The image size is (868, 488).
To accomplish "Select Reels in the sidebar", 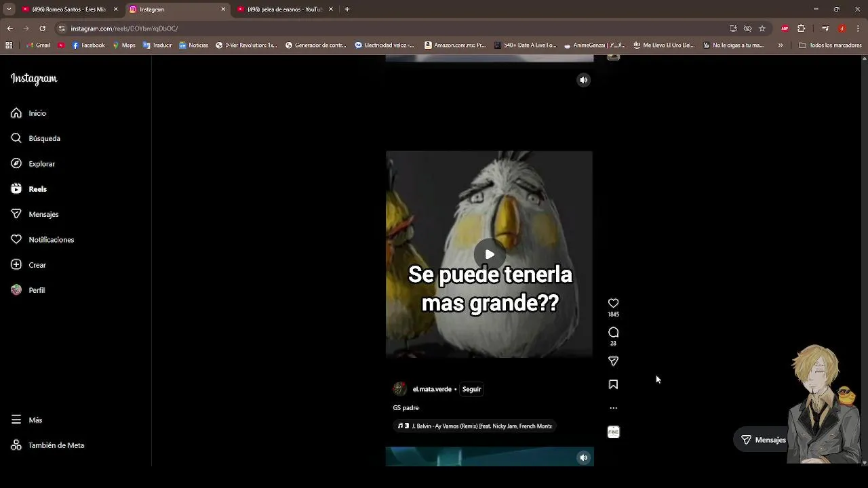I will tap(29, 189).
